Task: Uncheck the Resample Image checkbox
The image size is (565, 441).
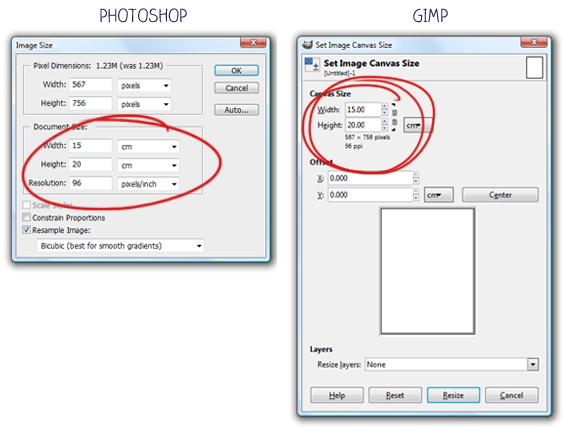Action: (27, 230)
